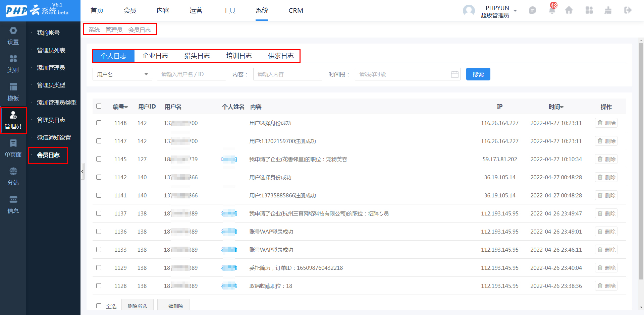This screenshot has width=644, height=315.
Task: Select the 管理员 administrator sidebar icon
Action: 13,120
